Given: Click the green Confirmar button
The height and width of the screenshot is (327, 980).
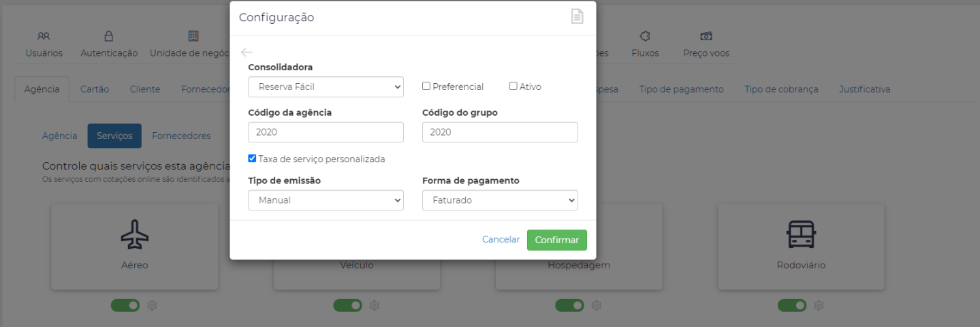Looking at the screenshot, I should click(x=557, y=240).
